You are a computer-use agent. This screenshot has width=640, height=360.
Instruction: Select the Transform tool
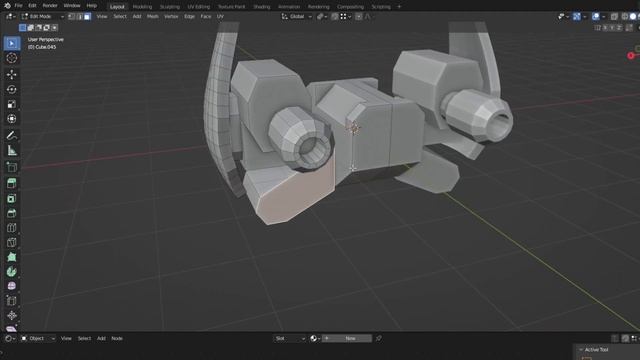point(12,119)
